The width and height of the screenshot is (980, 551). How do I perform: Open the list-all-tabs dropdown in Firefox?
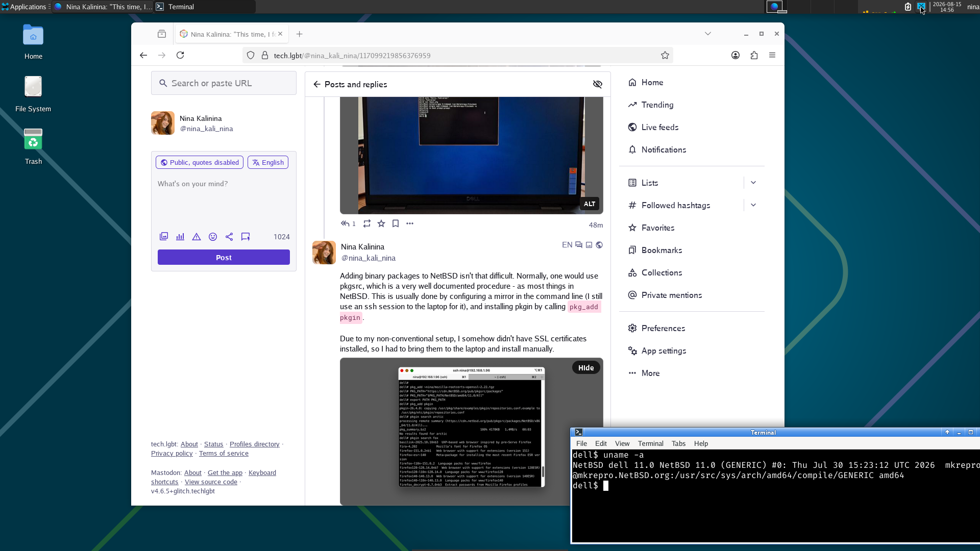708,34
